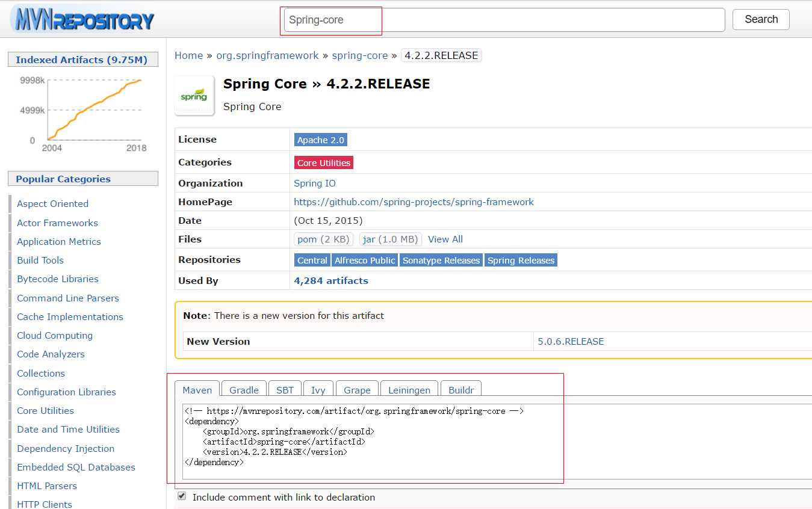
Task: Open the Command Line Parsers category
Action: [68, 298]
